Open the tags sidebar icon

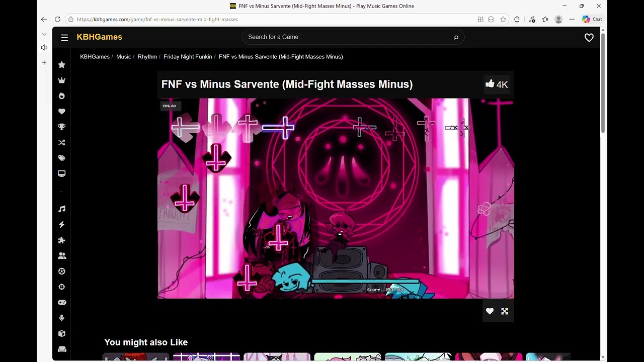[62, 158]
